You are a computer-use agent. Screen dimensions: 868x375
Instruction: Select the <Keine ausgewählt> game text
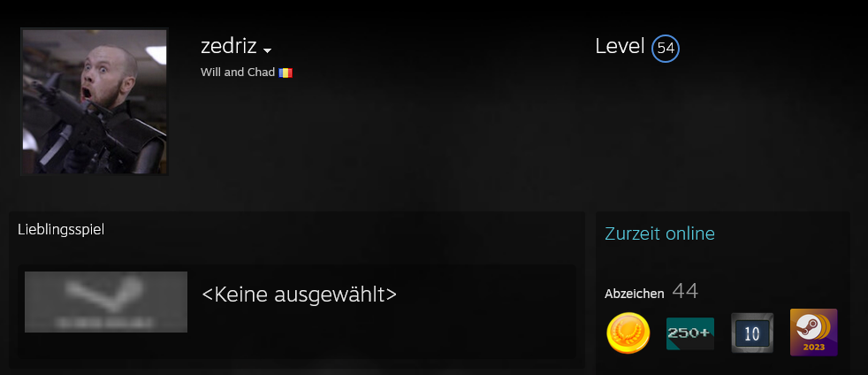[300, 295]
